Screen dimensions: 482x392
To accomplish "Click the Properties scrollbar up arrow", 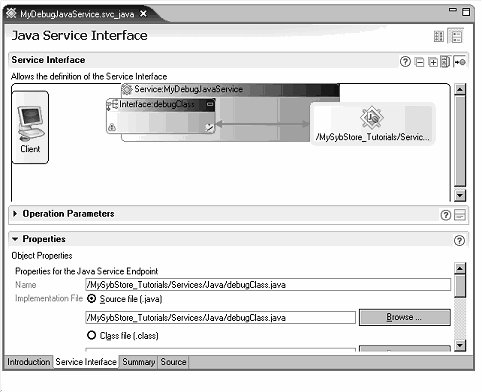I will (460, 268).
